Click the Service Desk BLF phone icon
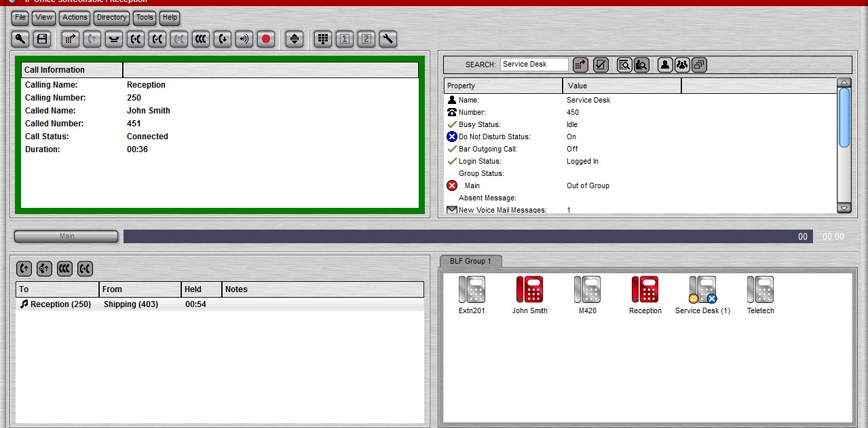 click(702, 290)
